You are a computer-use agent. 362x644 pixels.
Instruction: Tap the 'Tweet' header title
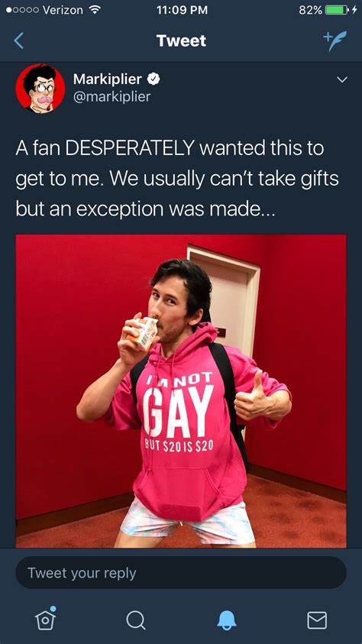(x=181, y=40)
